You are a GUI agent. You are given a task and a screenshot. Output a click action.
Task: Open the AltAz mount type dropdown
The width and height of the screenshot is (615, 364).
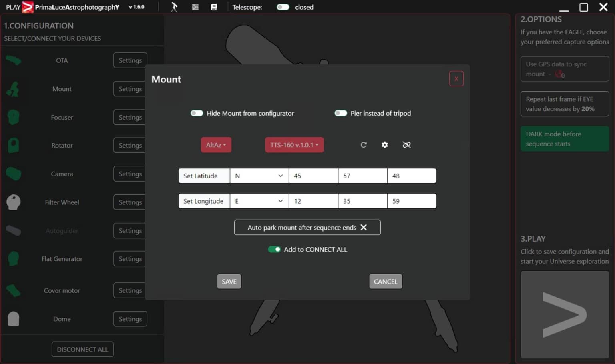pos(216,145)
